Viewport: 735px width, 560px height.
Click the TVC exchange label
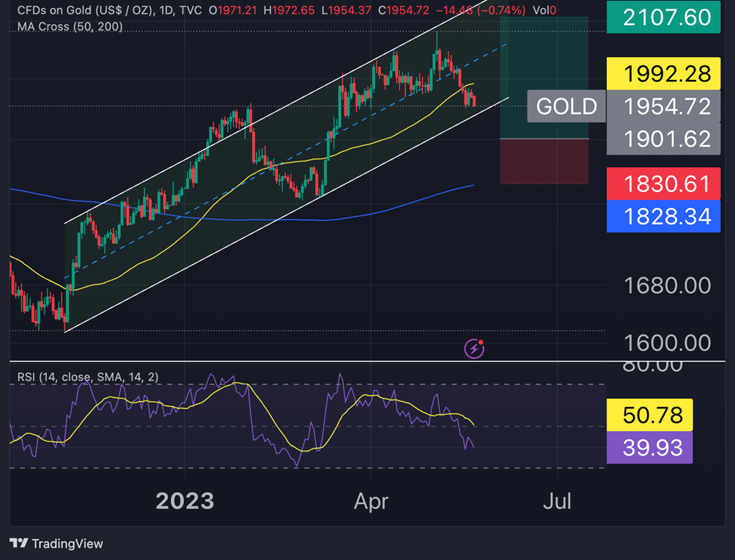click(x=188, y=10)
